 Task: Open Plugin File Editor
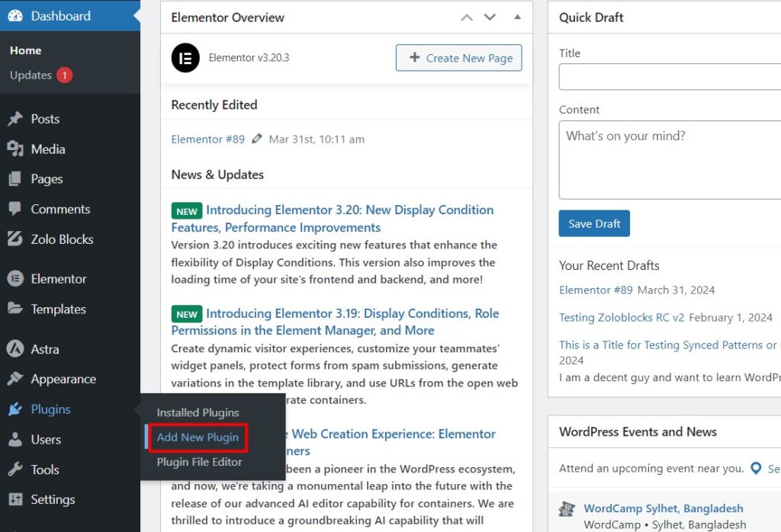tap(199, 462)
